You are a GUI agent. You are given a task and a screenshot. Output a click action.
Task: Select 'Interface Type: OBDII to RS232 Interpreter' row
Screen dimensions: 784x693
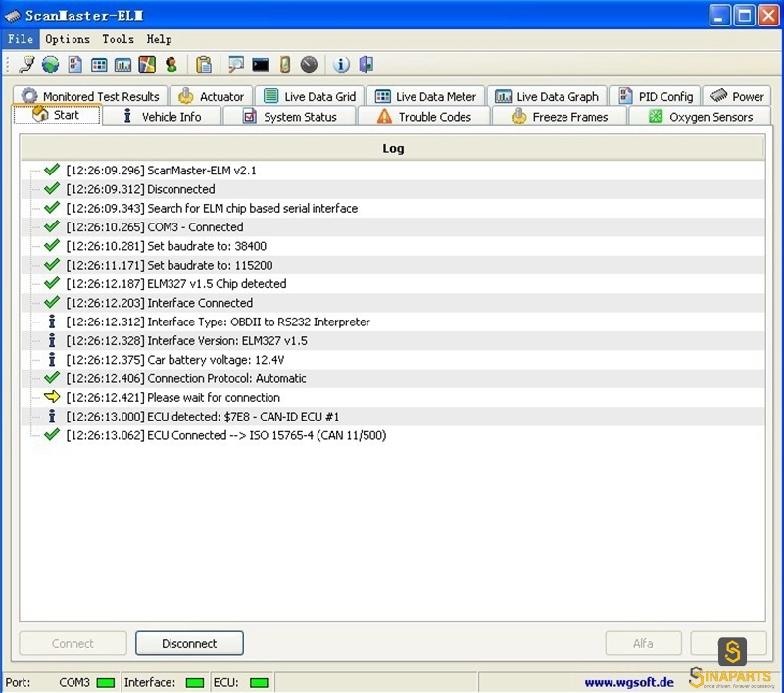[393, 322]
